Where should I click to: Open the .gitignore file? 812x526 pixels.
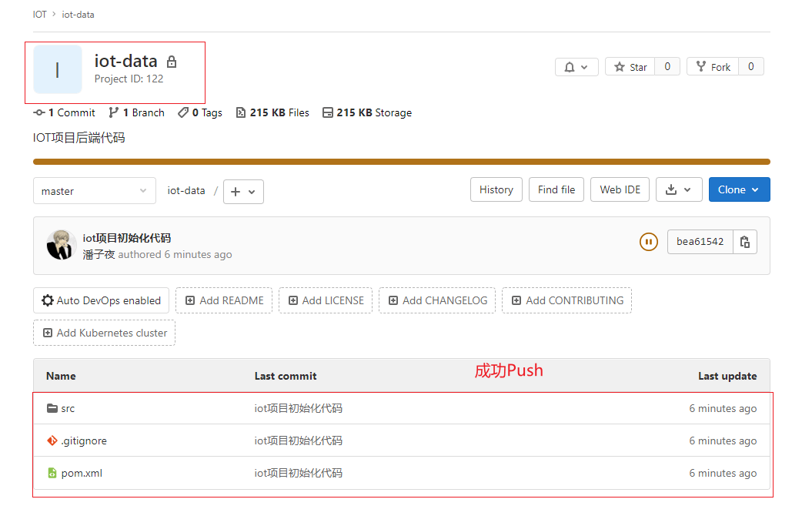pyautogui.click(x=84, y=441)
